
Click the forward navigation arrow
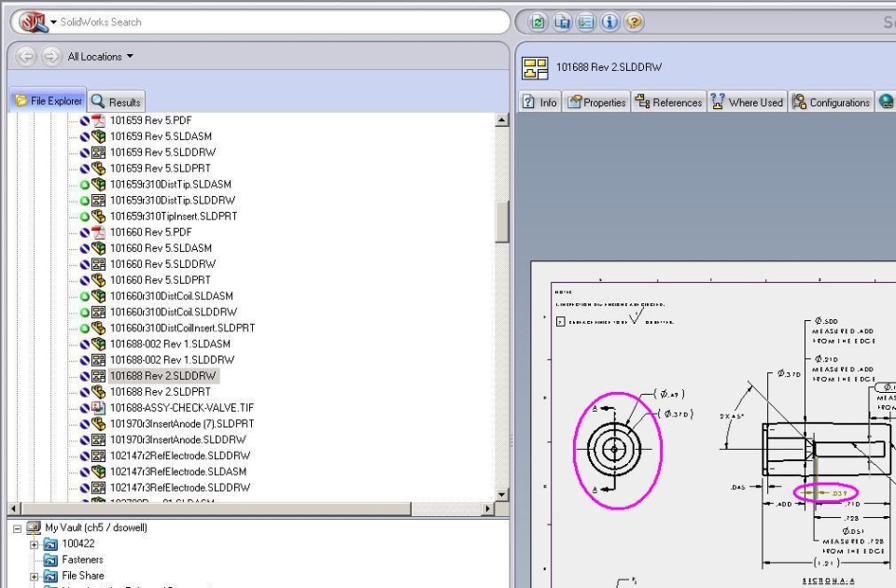(51, 56)
